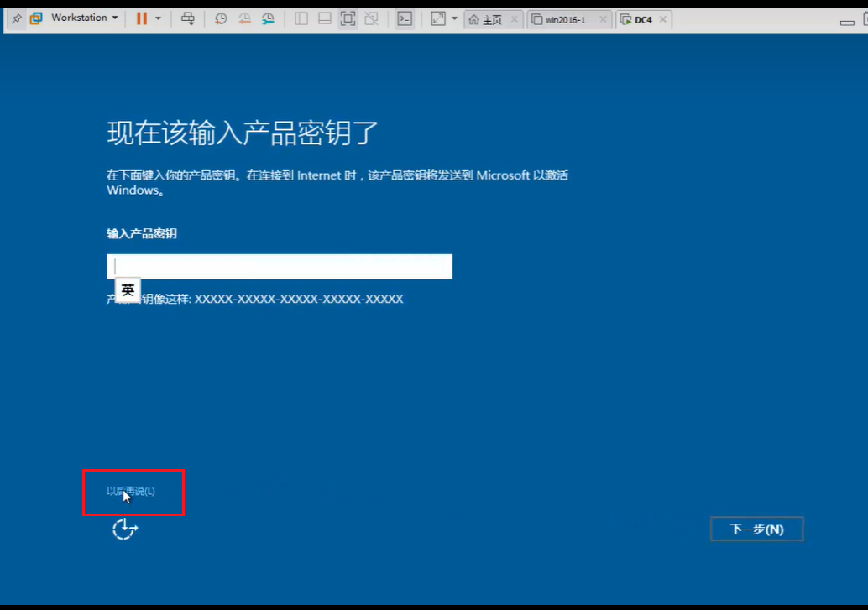Viewport: 868px width, 610px height.
Task: Revert to the previous snapshot
Action: (x=244, y=18)
